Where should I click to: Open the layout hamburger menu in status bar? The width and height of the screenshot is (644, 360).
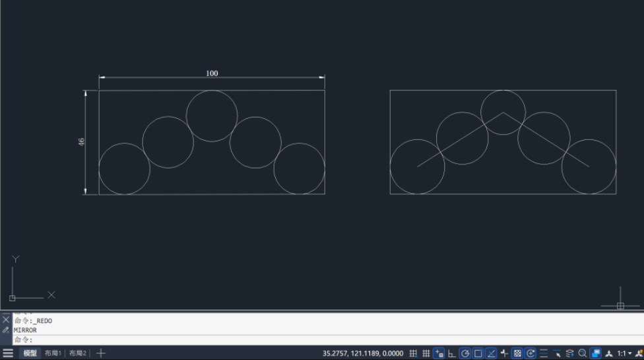tap(8, 353)
